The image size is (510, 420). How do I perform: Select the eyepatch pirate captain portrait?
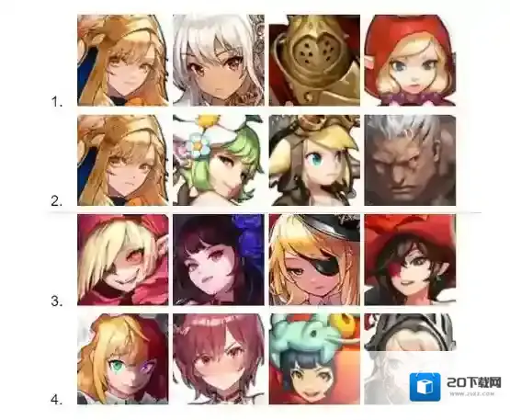[314, 259]
